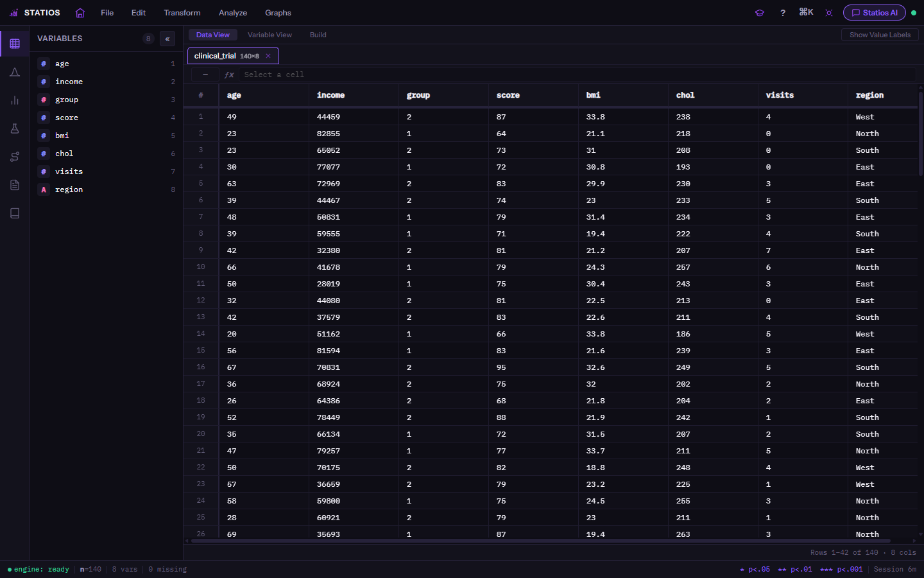Click chol cell 257
924x578 pixels.
coord(713,267)
